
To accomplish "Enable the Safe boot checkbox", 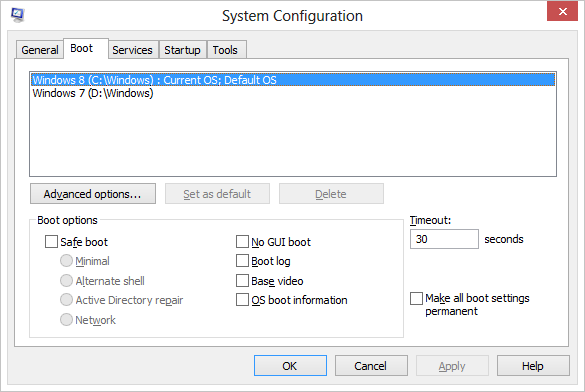I will 51,241.
